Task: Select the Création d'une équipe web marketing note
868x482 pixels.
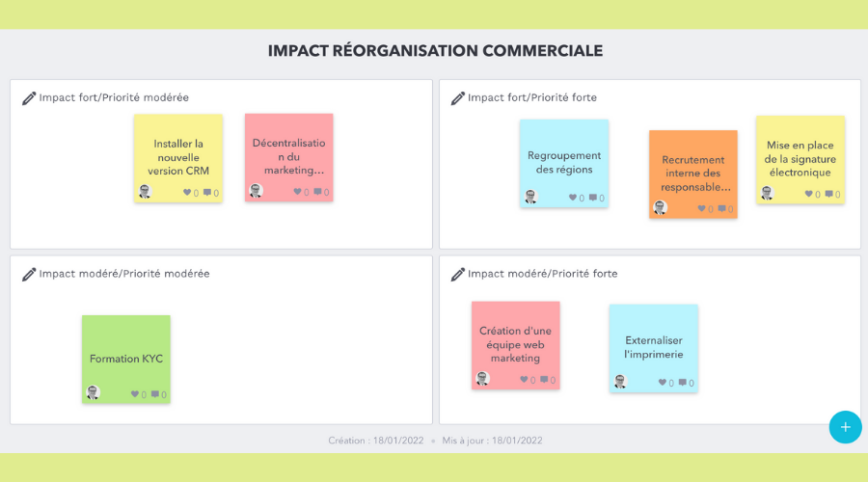Action: click(x=515, y=345)
